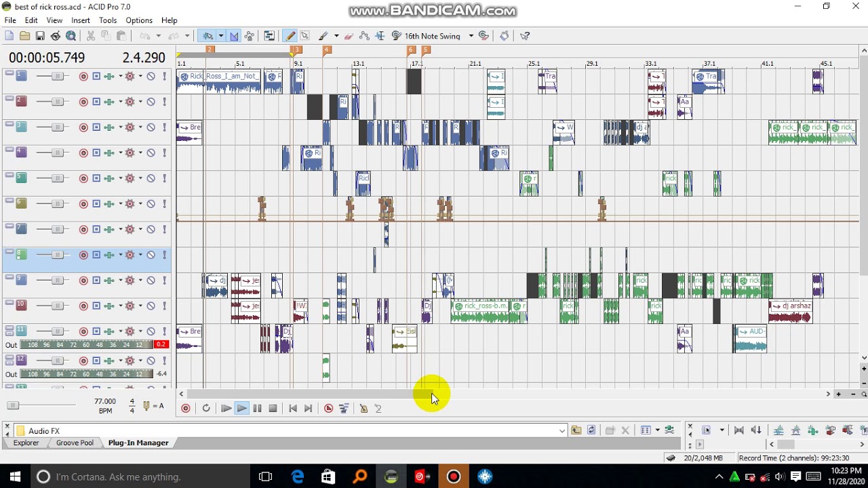Open Redo history dropdown arrow
Image resolution: width=868 pixels, height=488 pixels.
coord(187,36)
